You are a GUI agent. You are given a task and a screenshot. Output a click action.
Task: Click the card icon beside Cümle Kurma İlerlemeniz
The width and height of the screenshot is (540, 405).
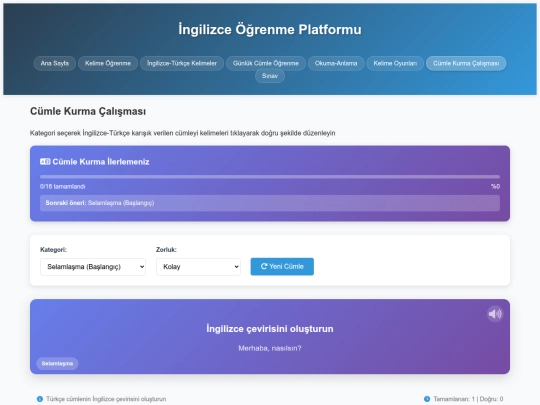45,162
